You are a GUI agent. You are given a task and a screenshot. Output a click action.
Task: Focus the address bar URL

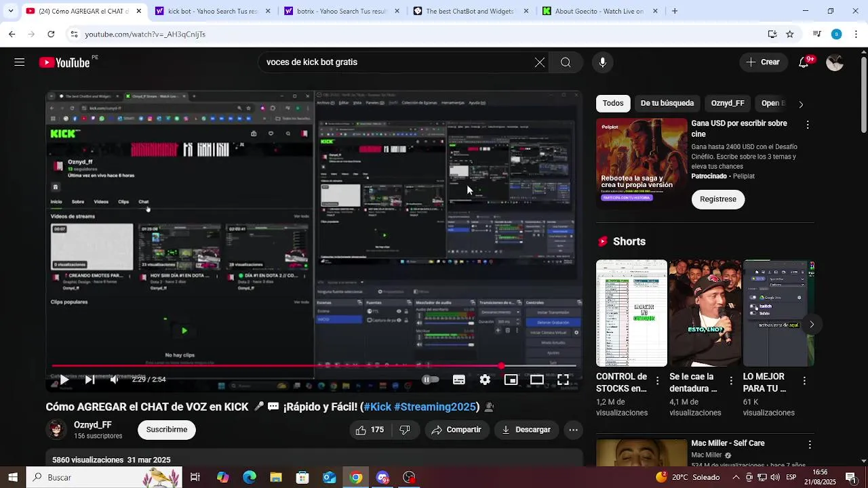tap(145, 34)
